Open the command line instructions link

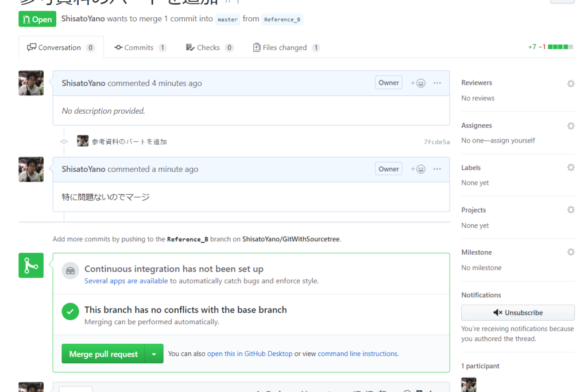pyautogui.click(x=358, y=353)
